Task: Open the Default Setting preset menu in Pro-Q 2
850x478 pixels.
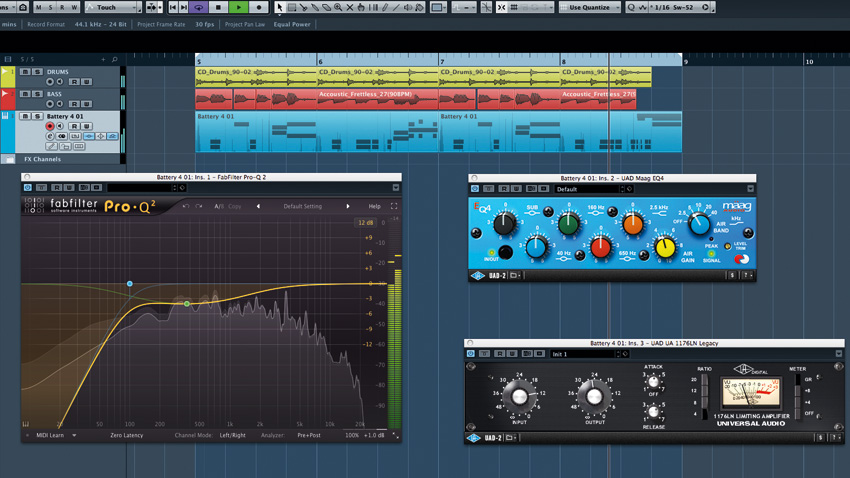Action: (302, 206)
